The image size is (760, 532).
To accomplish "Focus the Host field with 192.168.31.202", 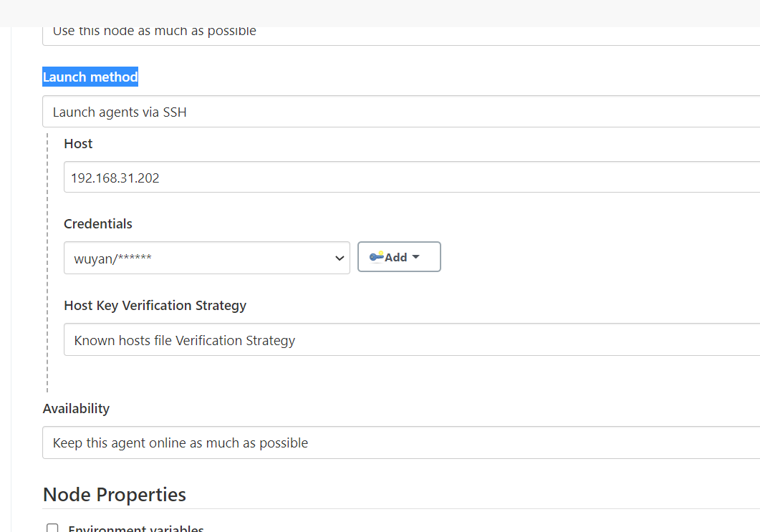I will (x=411, y=178).
